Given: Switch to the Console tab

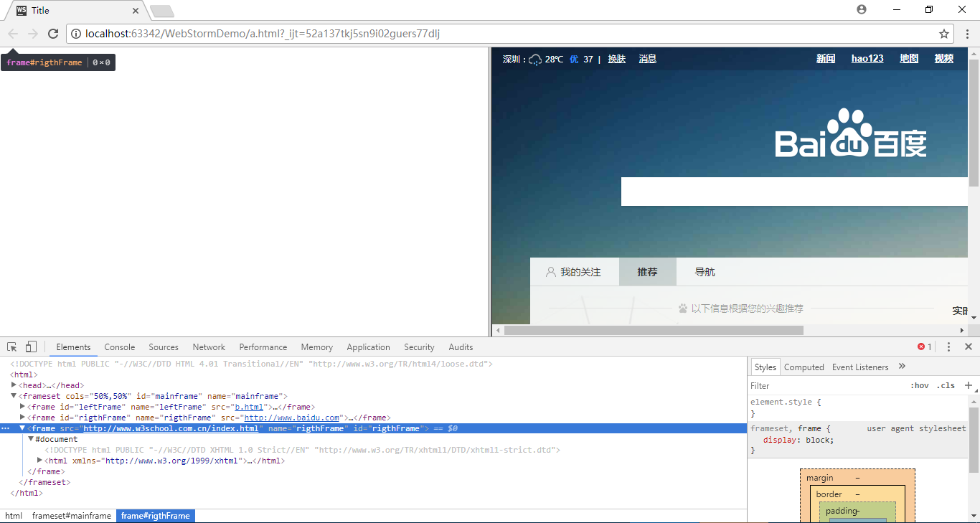Looking at the screenshot, I should pyautogui.click(x=120, y=347).
